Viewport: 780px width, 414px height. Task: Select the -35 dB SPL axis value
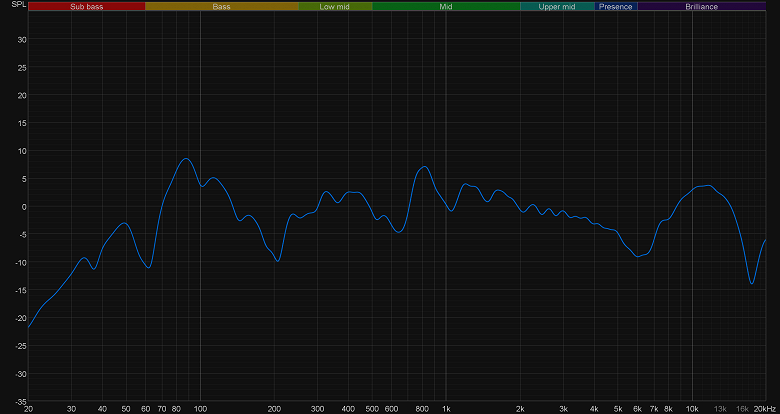(21, 401)
